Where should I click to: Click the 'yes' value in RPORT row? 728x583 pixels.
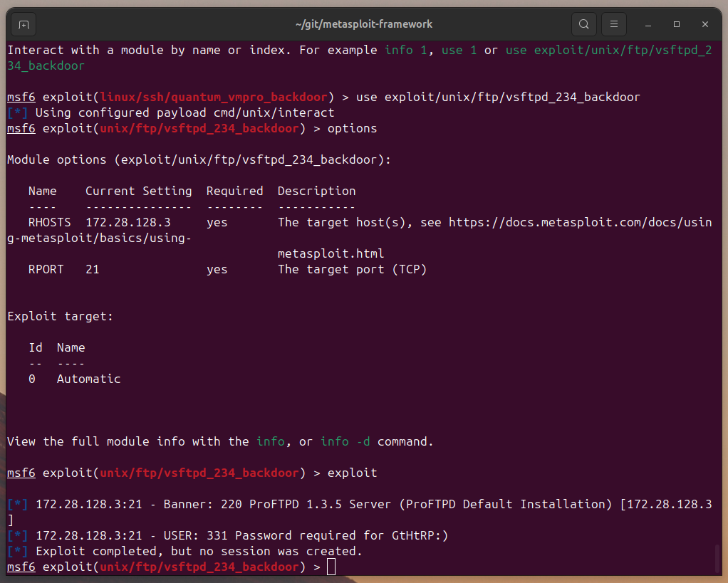pos(217,270)
